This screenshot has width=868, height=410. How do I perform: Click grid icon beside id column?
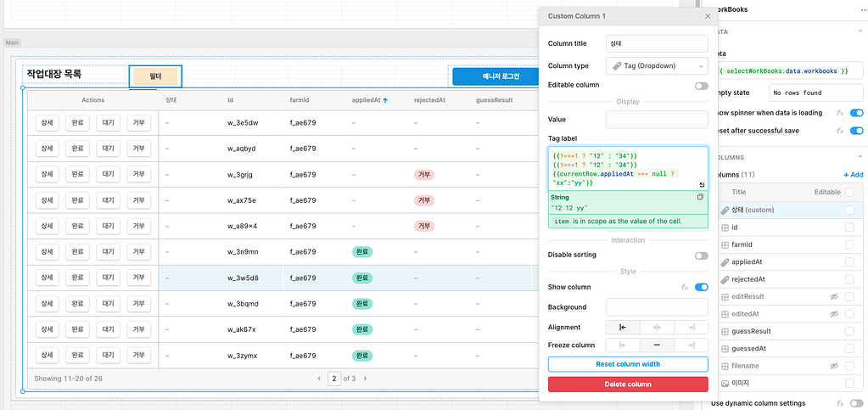[x=725, y=227]
